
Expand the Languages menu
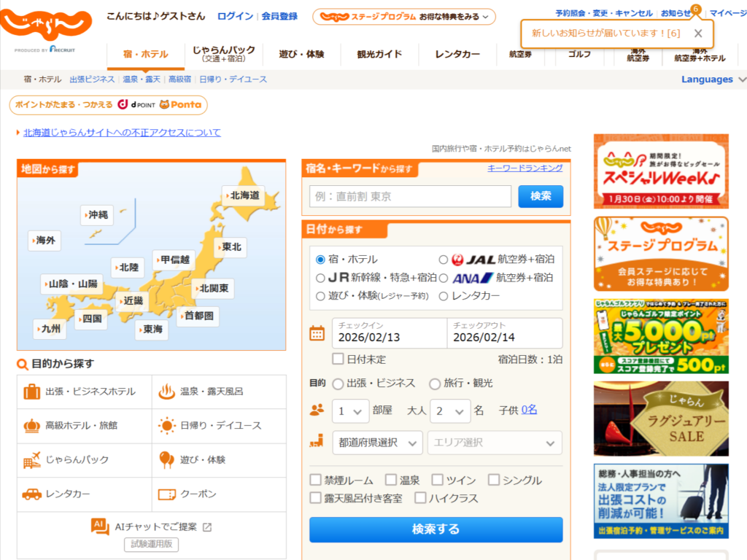coord(713,79)
